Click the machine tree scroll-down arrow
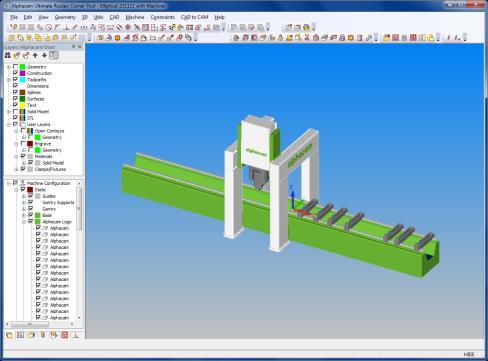The image size is (488, 361). tap(79, 318)
